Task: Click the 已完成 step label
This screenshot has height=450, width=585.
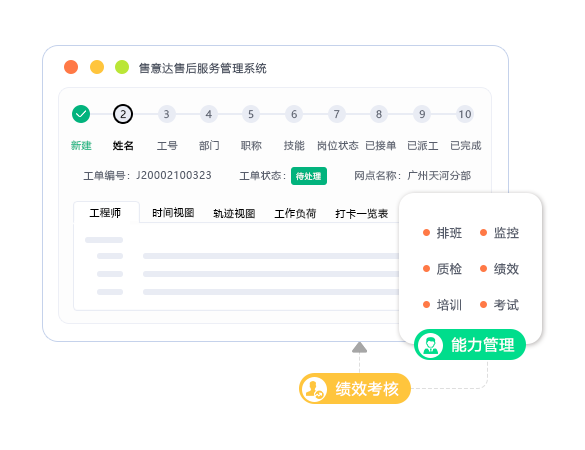Action: 466,145
